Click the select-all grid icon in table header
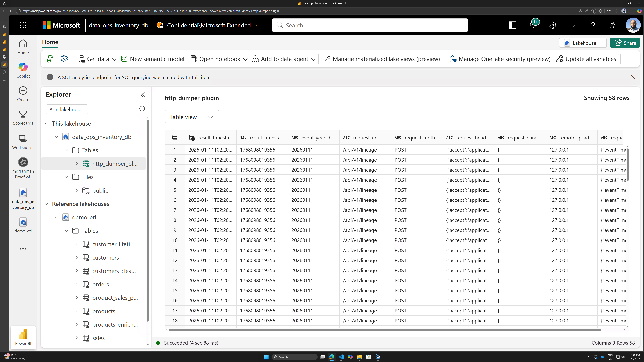The image size is (644, 362). pos(175,137)
